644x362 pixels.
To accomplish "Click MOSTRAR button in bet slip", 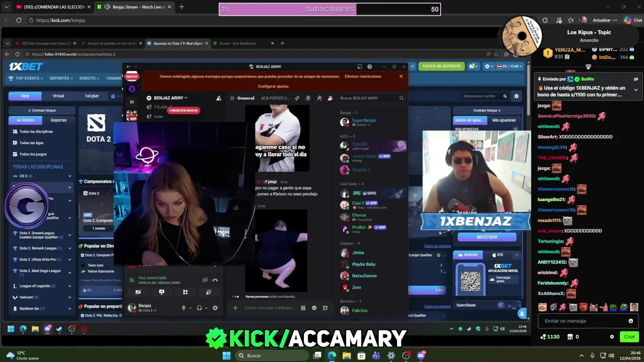I will pyautogui.click(x=487, y=237).
